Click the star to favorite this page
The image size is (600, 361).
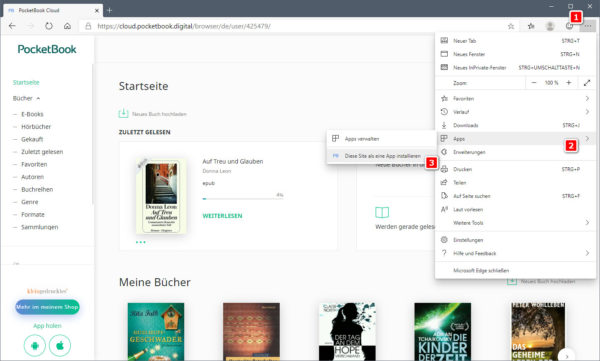(x=511, y=26)
